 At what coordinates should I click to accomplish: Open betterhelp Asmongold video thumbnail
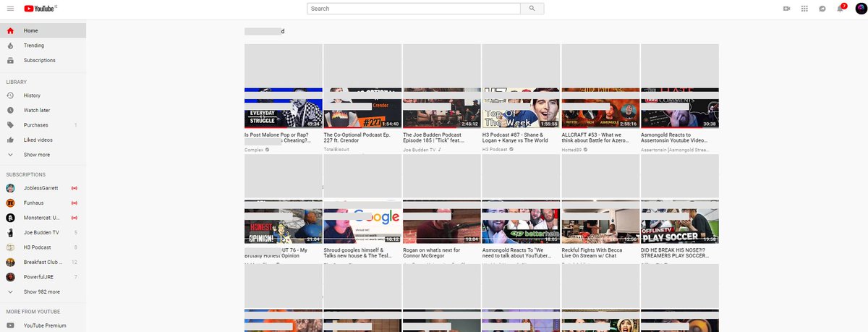pyautogui.click(x=521, y=222)
